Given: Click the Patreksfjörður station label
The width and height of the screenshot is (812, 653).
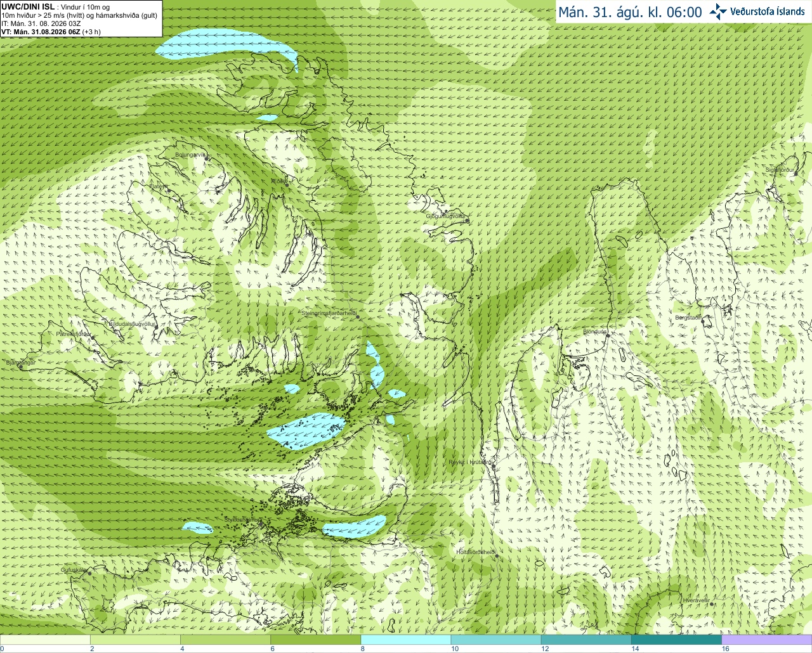Looking at the screenshot, I should [x=74, y=333].
